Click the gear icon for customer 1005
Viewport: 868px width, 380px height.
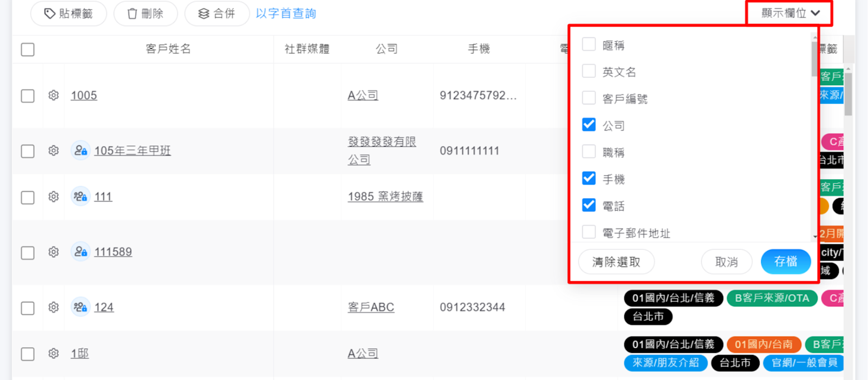tap(53, 96)
